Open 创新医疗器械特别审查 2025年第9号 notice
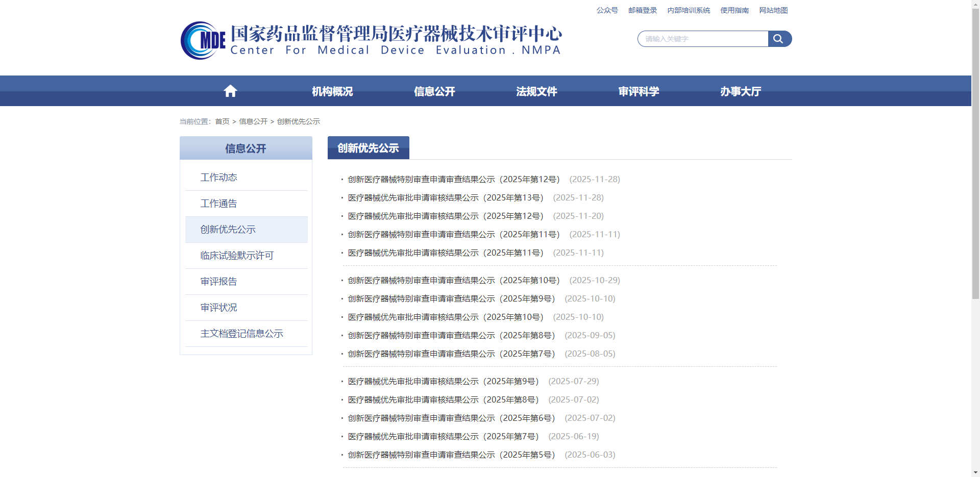 click(451, 299)
